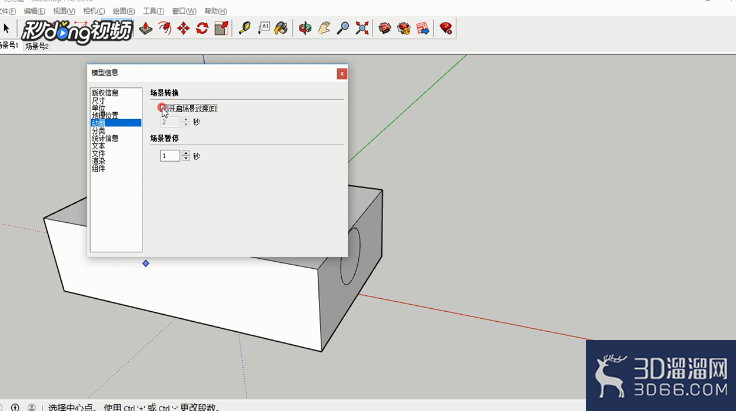
Task: Select 尺寸 in the model info list
Action: point(99,100)
